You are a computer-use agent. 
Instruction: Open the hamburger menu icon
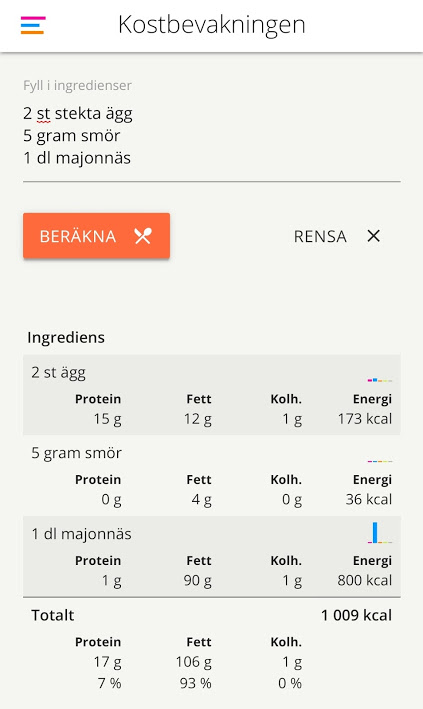click(x=33, y=25)
